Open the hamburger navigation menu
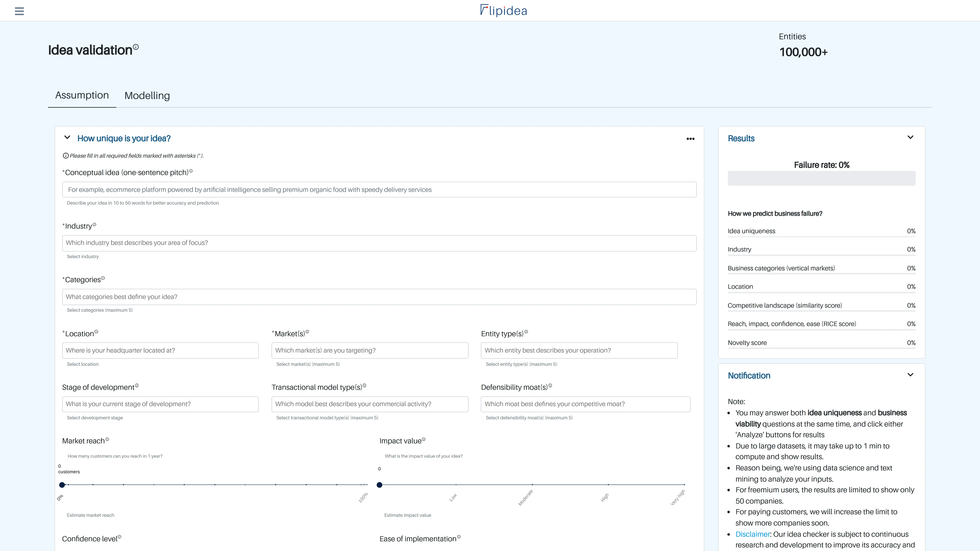 (19, 11)
